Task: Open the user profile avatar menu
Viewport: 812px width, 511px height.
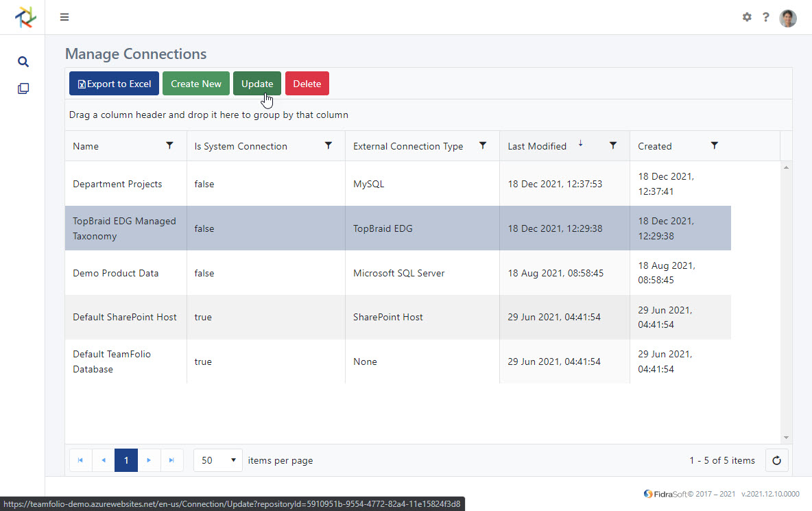Action: coord(787,18)
